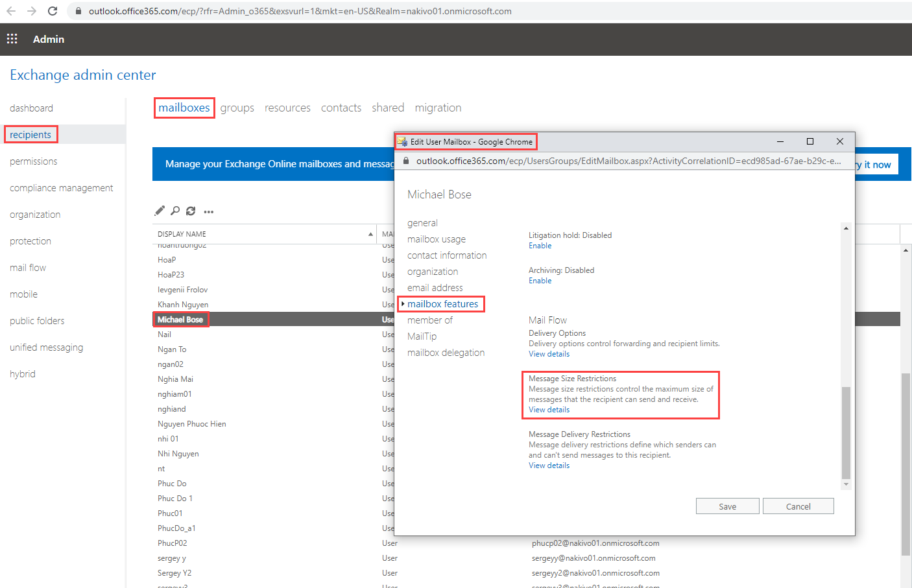912x588 pixels.
Task: Enable Litigation hold via its Enable link
Action: tap(540, 246)
